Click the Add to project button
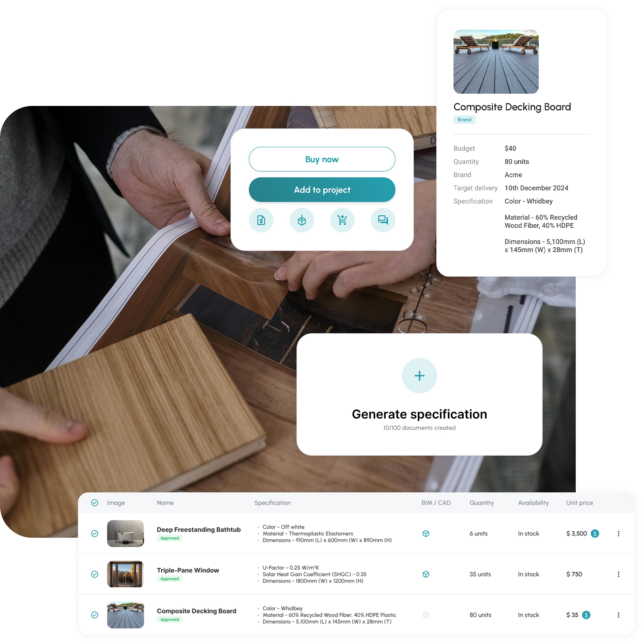 tap(322, 190)
